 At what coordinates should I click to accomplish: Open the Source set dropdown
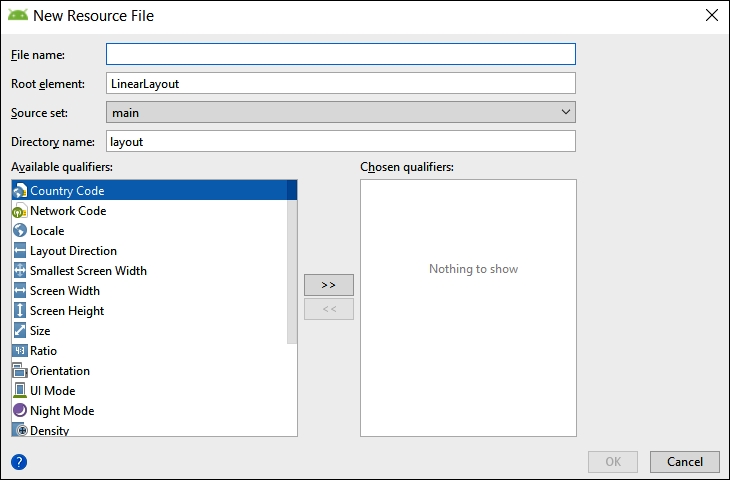tap(341, 112)
